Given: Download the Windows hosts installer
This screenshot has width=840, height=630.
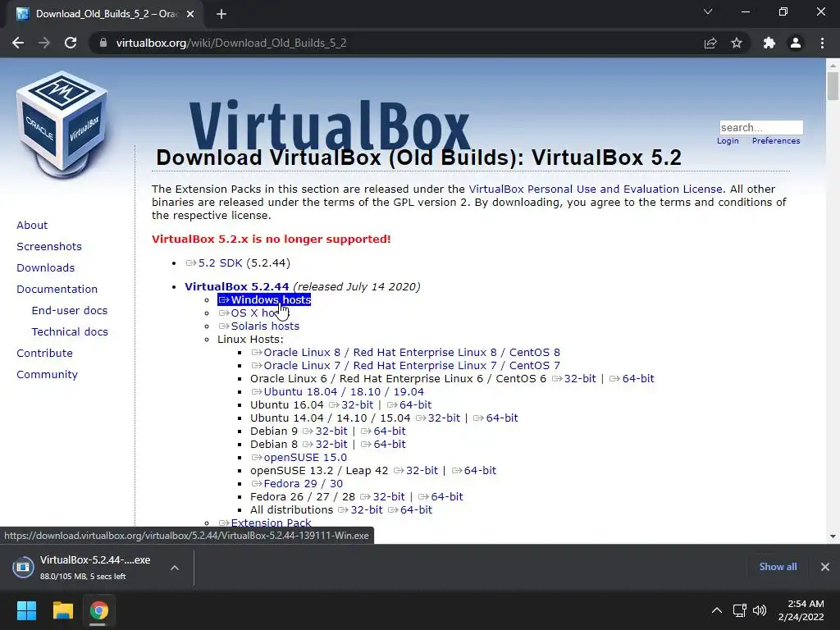Looking at the screenshot, I should (265, 300).
